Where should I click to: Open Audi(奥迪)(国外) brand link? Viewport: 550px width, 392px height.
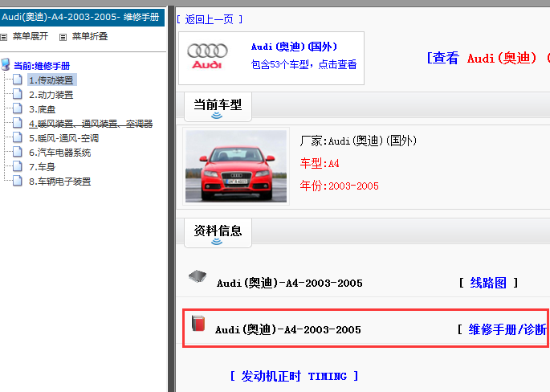(294, 47)
